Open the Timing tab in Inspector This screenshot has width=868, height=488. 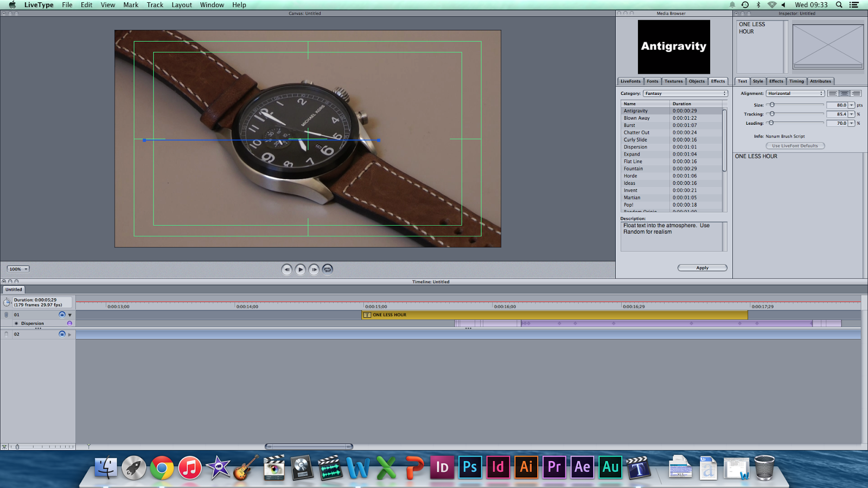pos(796,81)
